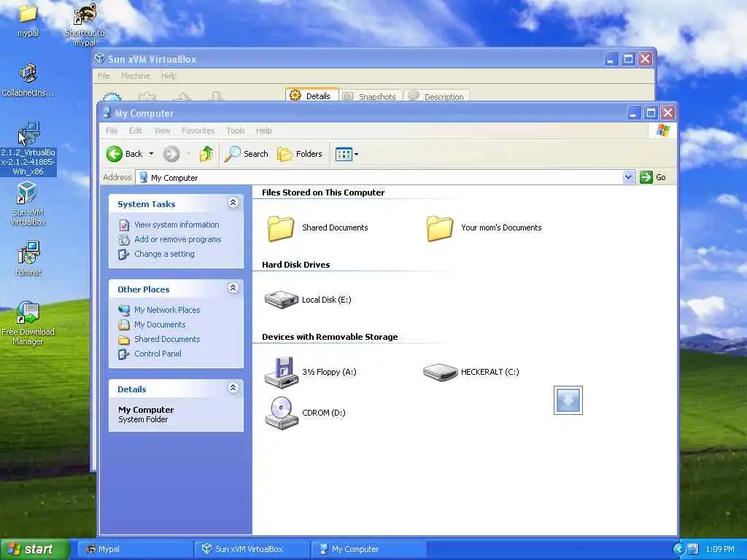Open the Favorites menu

198,131
